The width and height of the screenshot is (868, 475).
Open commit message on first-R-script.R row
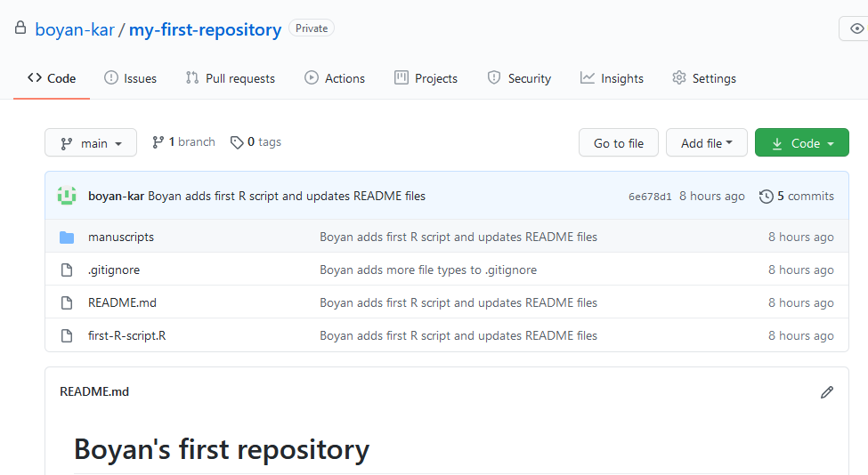(x=458, y=335)
